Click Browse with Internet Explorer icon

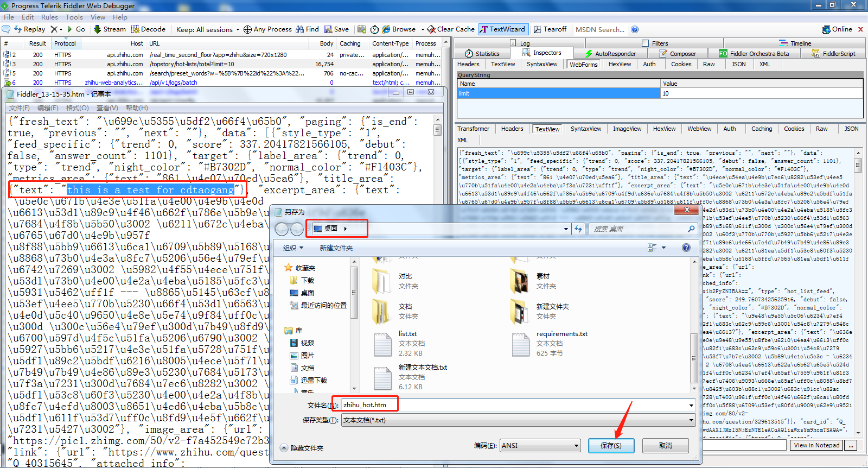pos(386,29)
